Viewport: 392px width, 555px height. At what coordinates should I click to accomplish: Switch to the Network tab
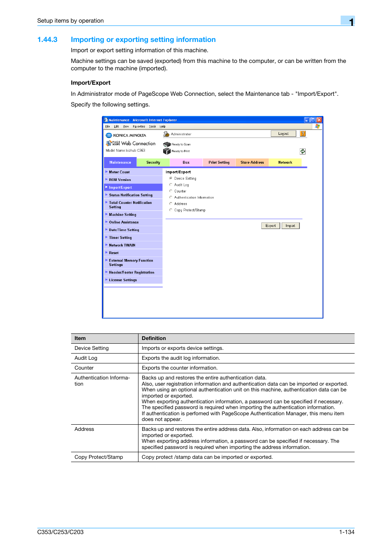(x=285, y=162)
